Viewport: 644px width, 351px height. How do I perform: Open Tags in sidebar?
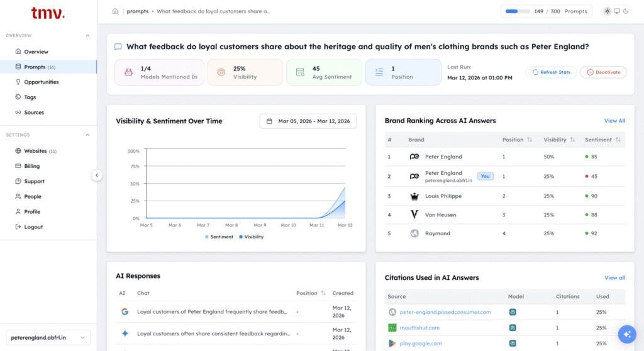48,97
